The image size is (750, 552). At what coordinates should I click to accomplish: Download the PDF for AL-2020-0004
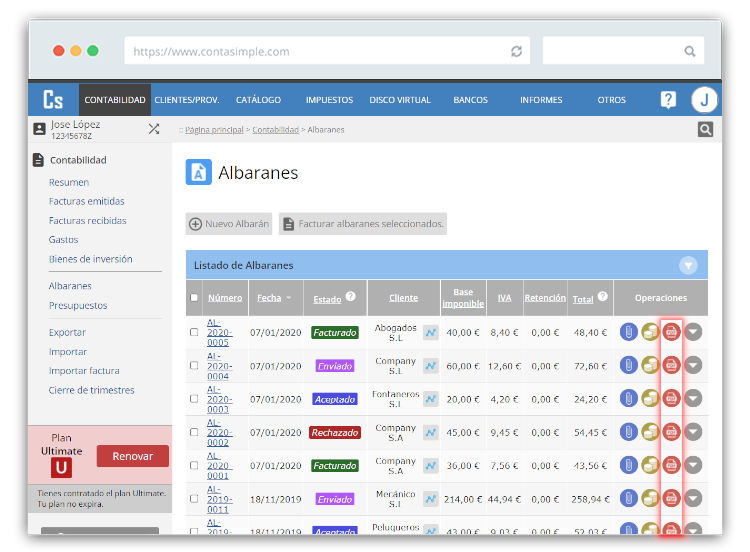[671, 365]
